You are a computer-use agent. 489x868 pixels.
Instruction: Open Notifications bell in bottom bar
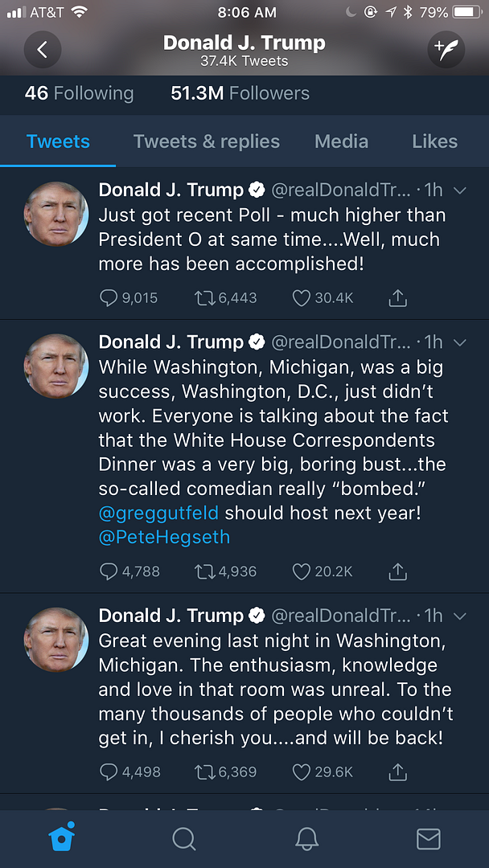[x=306, y=838]
